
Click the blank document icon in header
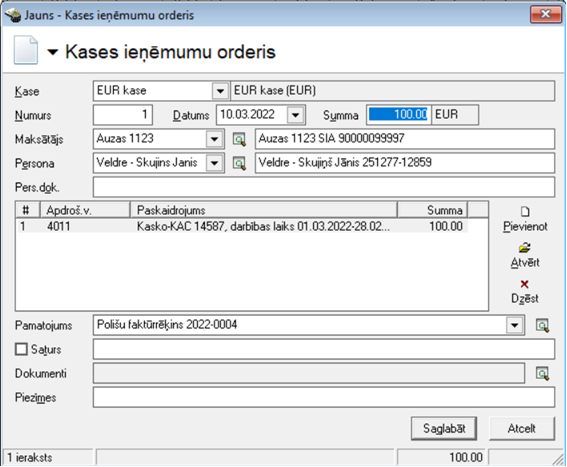pos(26,50)
